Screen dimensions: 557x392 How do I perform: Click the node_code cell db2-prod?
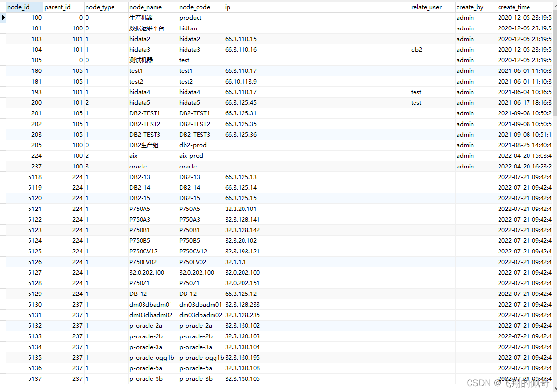click(193, 145)
